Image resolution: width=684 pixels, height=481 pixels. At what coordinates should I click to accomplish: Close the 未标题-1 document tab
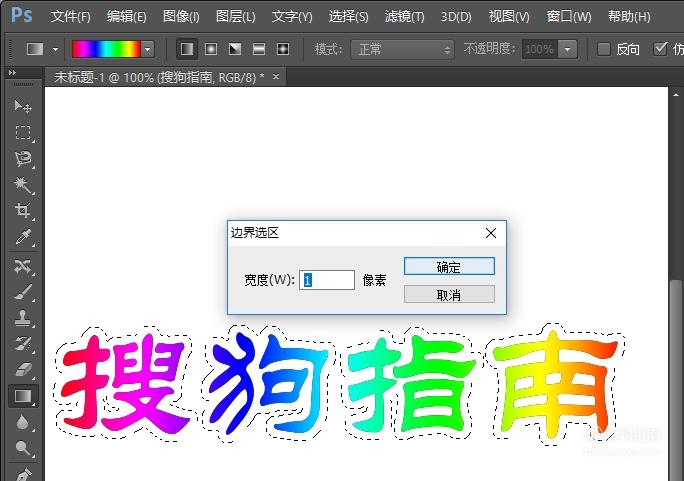click(x=276, y=77)
